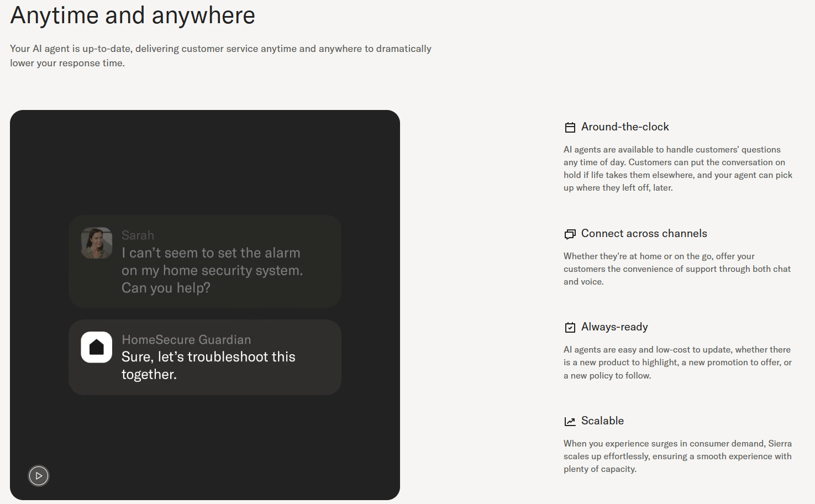This screenshot has width=815, height=504.
Task: Click the Sierra scales up description text
Action: (677, 456)
